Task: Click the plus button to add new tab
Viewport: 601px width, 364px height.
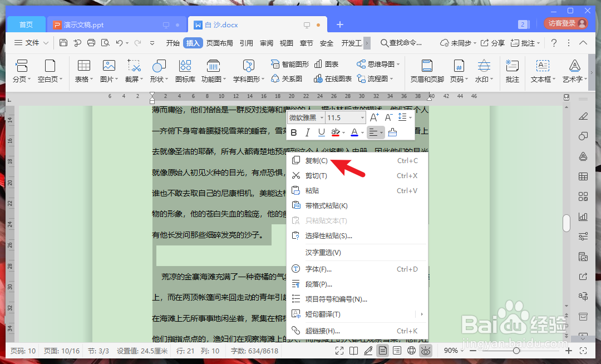Action: pos(340,24)
